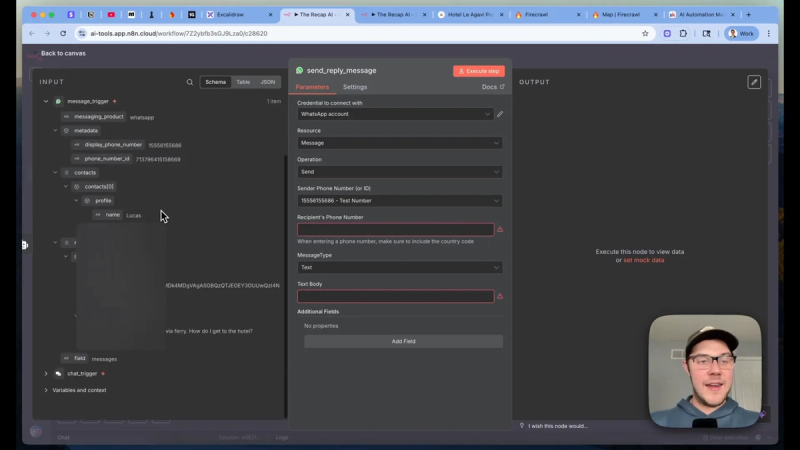Collapse the contacts[0] tree node

[66, 187]
